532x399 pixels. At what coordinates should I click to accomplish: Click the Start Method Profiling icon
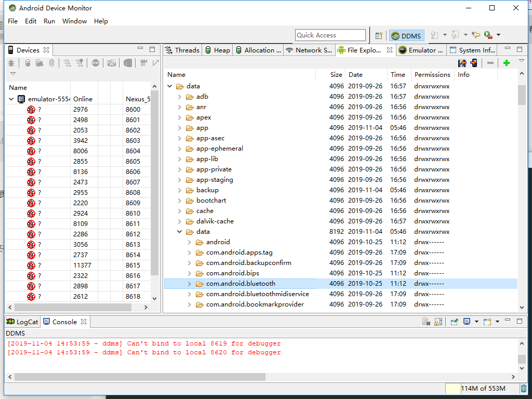click(x=79, y=63)
